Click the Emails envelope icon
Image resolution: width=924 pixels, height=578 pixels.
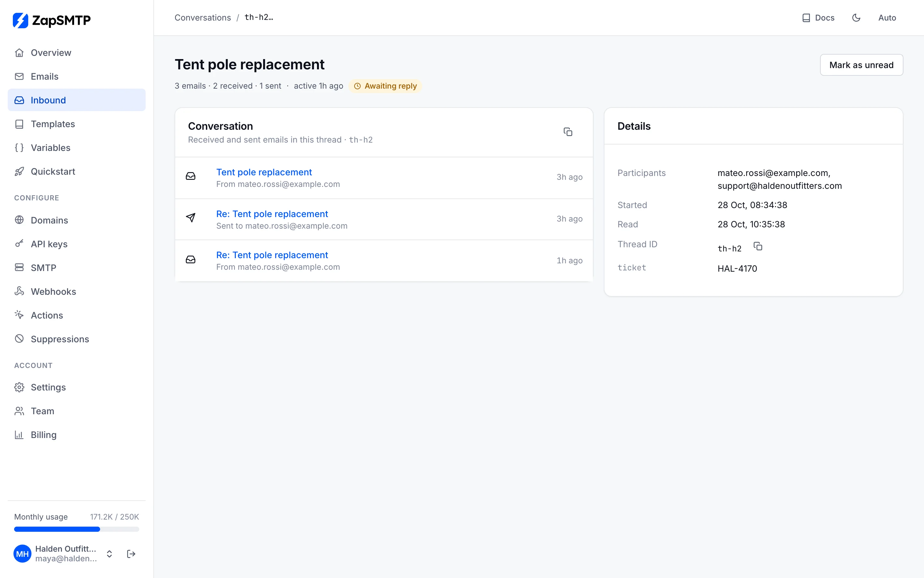[19, 76]
